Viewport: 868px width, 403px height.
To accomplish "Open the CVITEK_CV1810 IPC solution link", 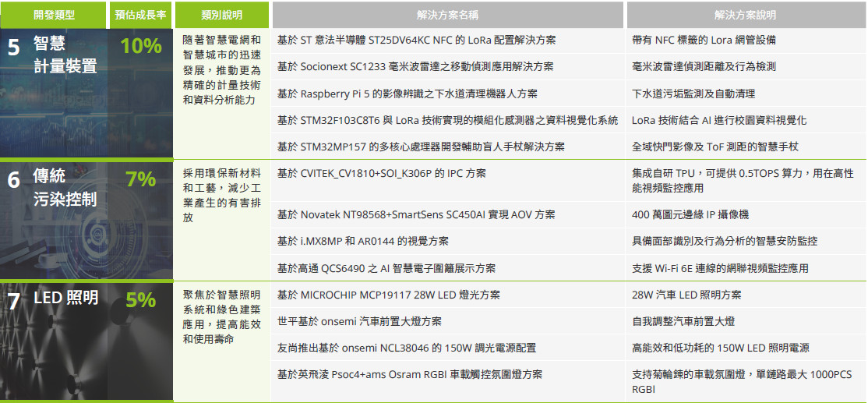I will coord(381,173).
